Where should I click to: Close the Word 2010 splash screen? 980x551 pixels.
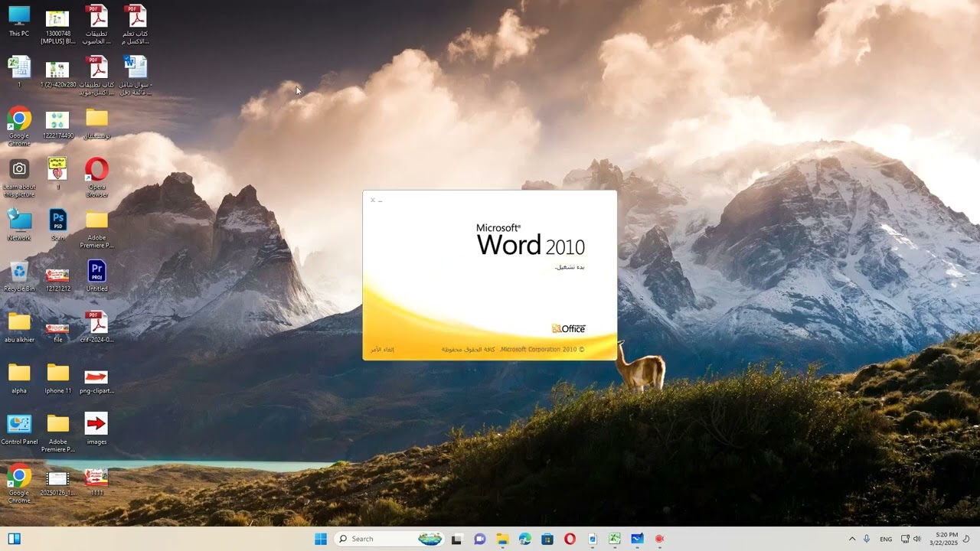click(x=373, y=201)
